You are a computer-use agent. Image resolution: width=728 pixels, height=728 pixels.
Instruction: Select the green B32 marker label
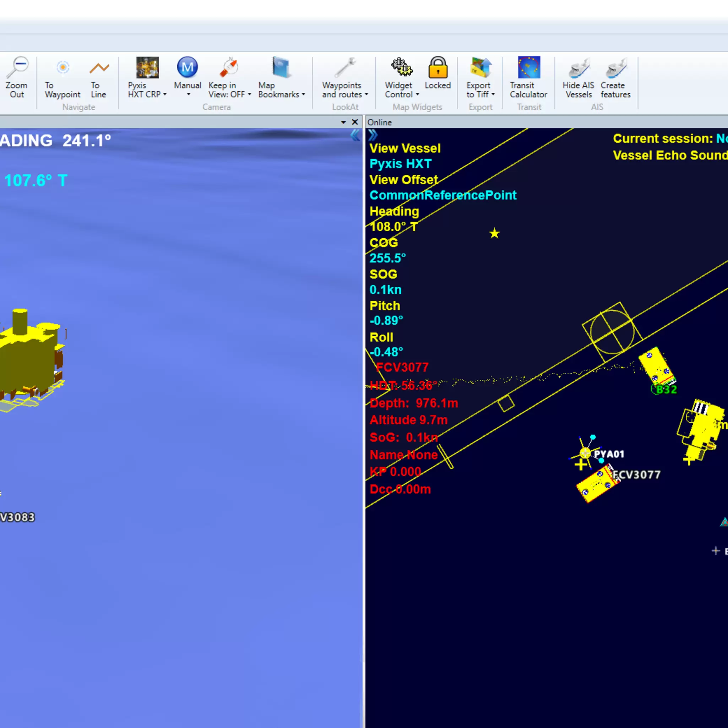pyautogui.click(x=666, y=390)
